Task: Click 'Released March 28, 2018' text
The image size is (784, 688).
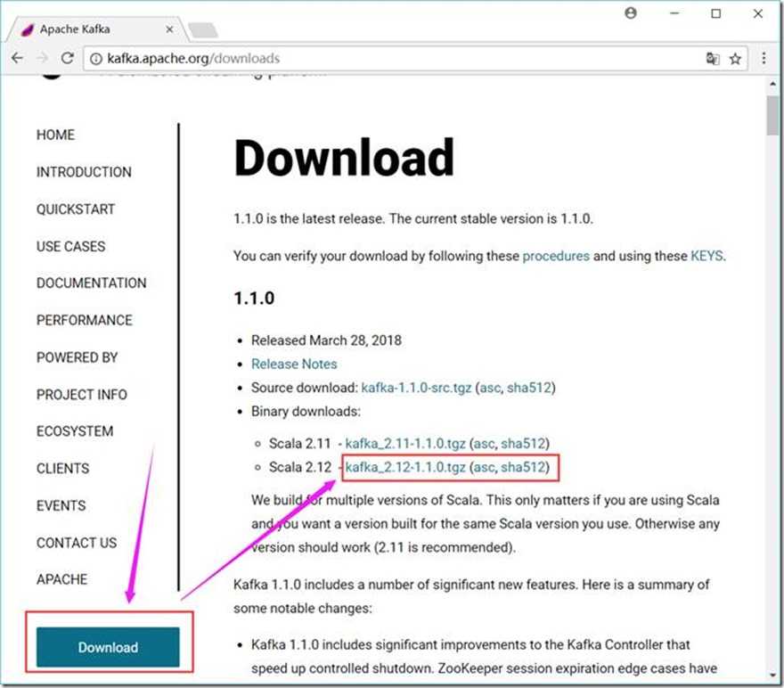Action: tap(326, 340)
